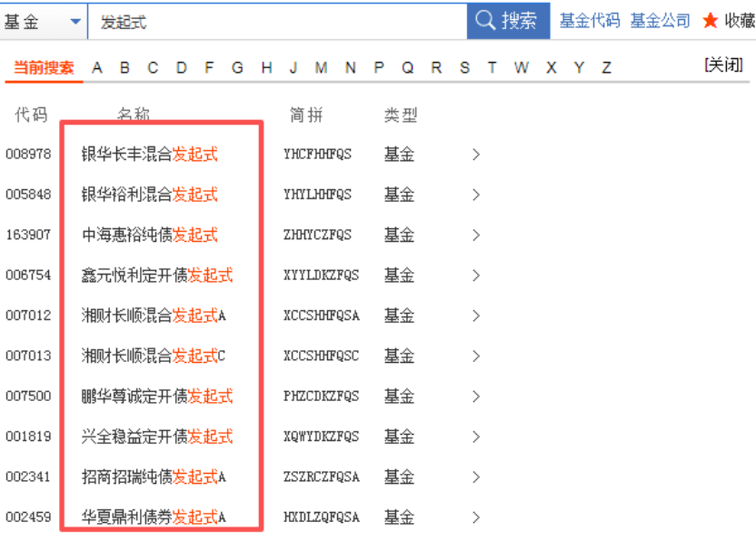The image size is (756, 542).
Task: Open fund 兴全稳益定开债发起式
Action: tap(157, 437)
